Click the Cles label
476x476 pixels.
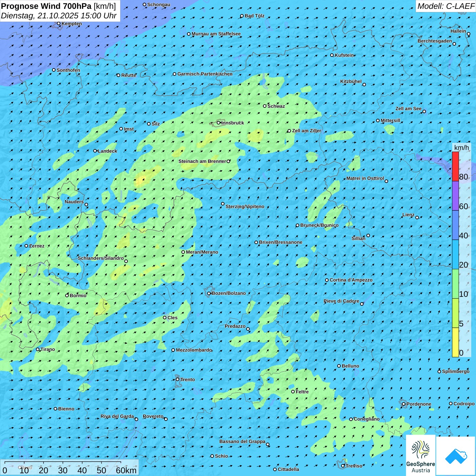point(172,318)
